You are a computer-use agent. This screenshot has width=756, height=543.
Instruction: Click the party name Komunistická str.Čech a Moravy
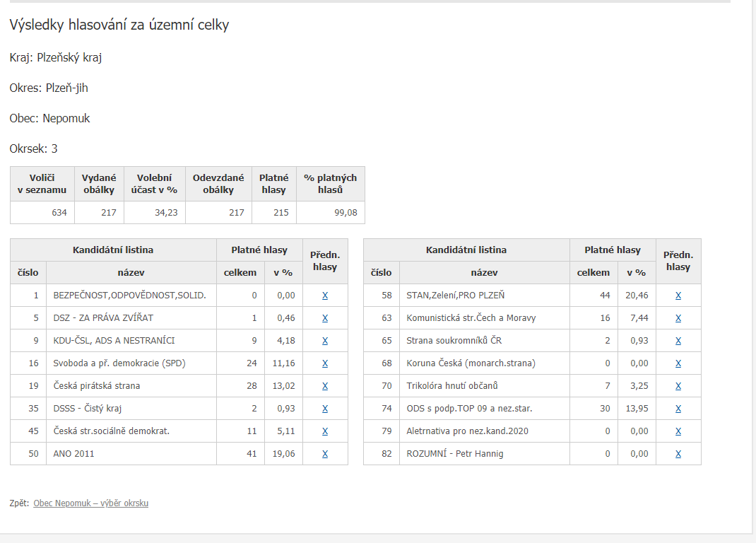tap(471, 318)
